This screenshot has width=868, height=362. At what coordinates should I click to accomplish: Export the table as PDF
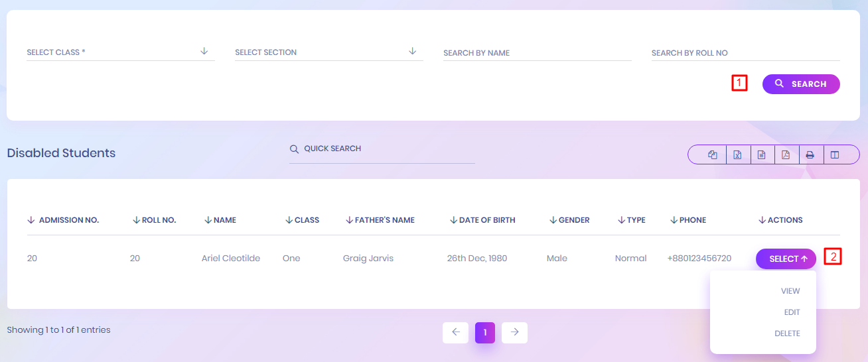(786, 155)
